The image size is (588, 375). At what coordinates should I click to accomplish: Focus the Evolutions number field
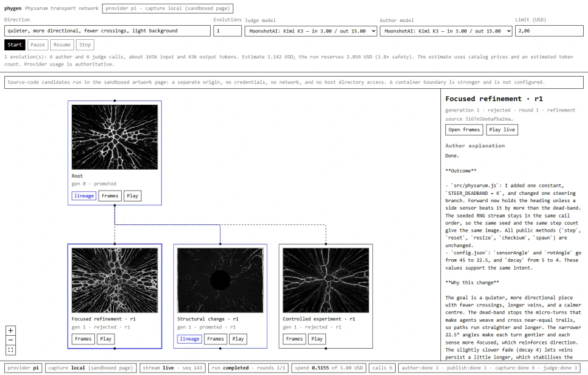click(x=227, y=31)
